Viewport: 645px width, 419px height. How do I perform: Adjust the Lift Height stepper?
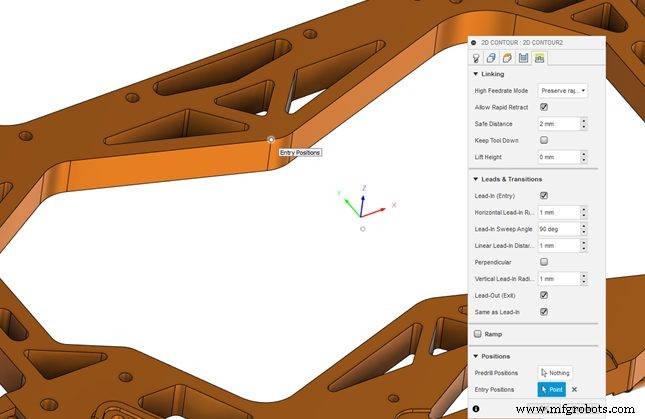click(x=584, y=157)
